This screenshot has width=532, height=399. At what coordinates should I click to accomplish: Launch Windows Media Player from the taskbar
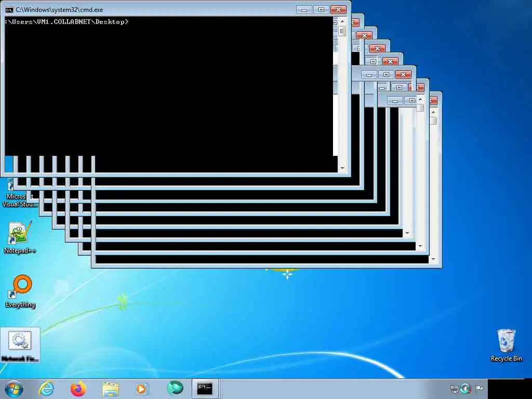pos(141,389)
